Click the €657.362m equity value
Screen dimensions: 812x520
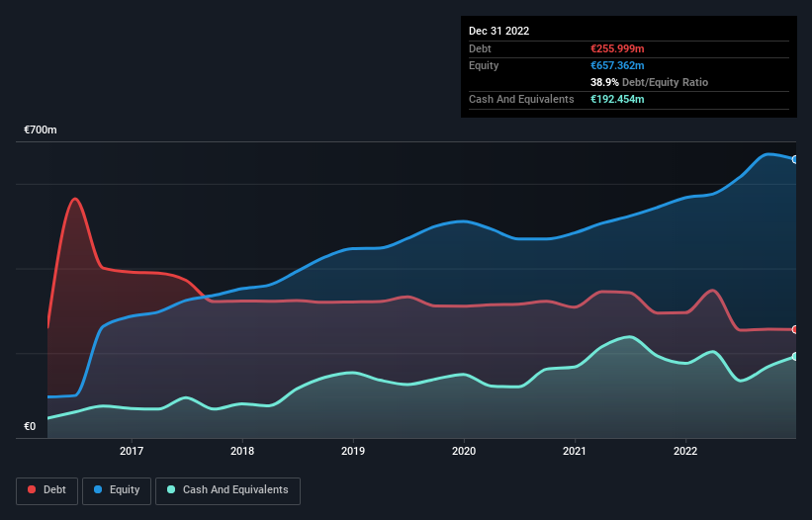[x=617, y=65]
